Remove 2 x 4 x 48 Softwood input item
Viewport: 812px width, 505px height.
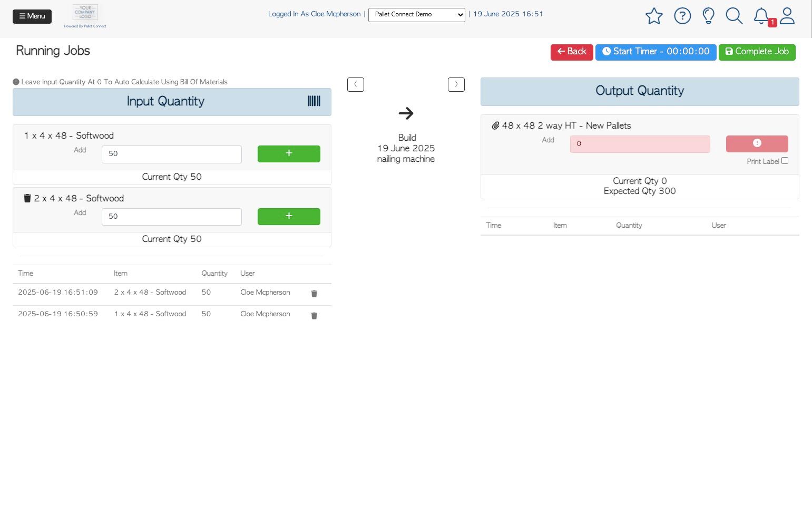pyautogui.click(x=27, y=198)
